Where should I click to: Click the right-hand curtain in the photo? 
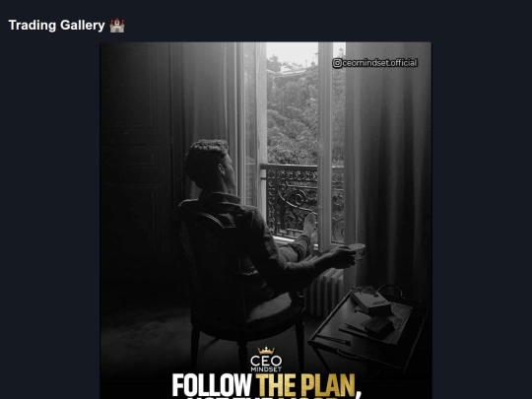[388, 163]
